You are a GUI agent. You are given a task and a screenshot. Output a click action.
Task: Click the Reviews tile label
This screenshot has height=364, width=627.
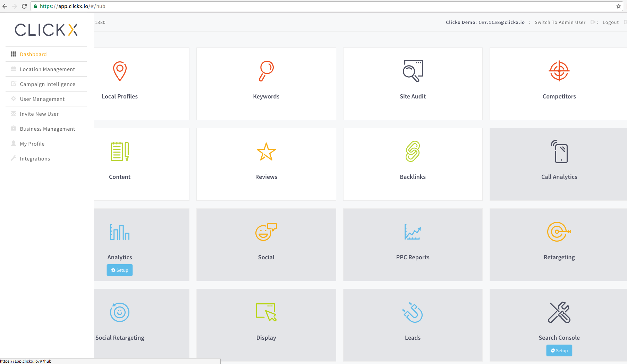click(266, 177)
